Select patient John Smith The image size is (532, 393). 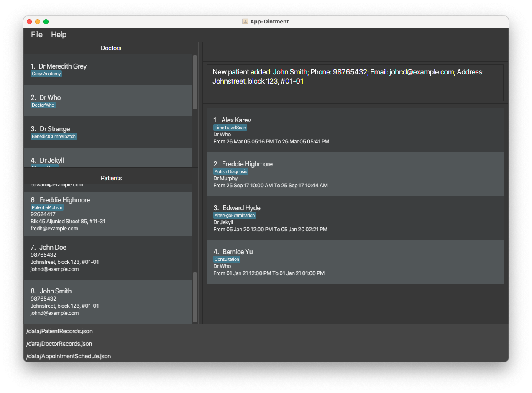[108, 301]
